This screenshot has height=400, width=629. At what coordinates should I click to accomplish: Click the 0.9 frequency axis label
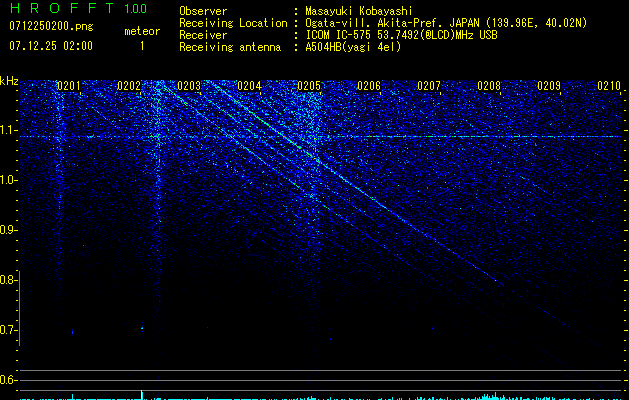point(9,230)
